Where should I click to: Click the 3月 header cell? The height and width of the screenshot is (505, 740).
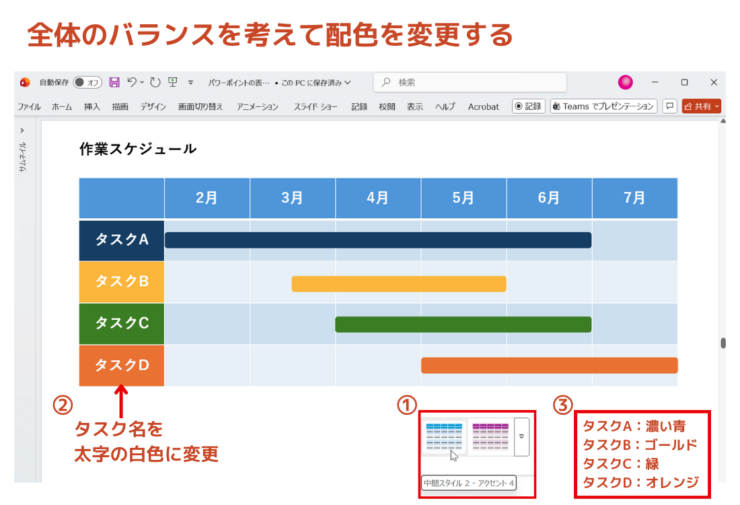[x=293, y=198]
